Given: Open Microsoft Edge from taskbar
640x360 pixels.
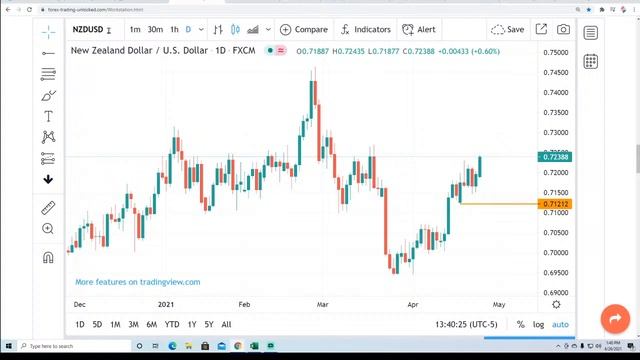Looking at the screenshot, I should point(172,346).
